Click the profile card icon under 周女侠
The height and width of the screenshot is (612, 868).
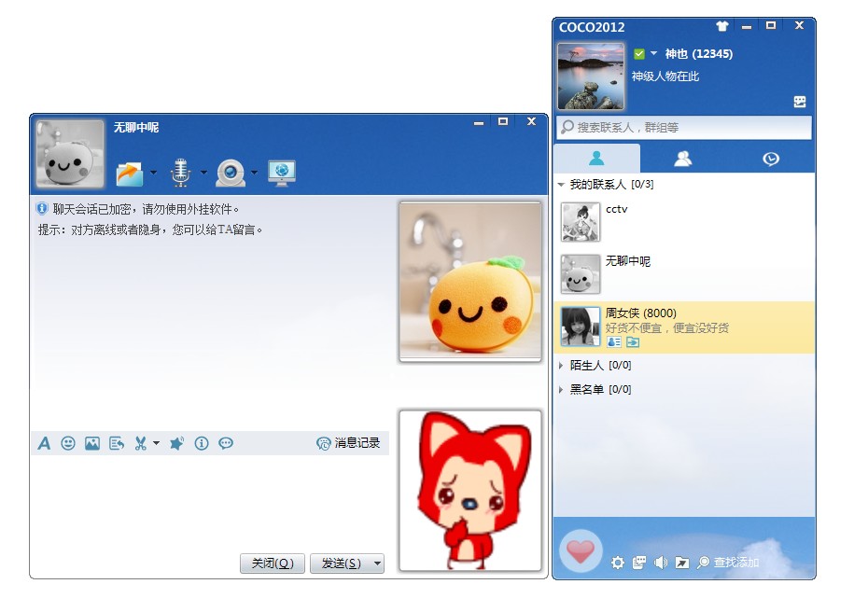(614, 342)
